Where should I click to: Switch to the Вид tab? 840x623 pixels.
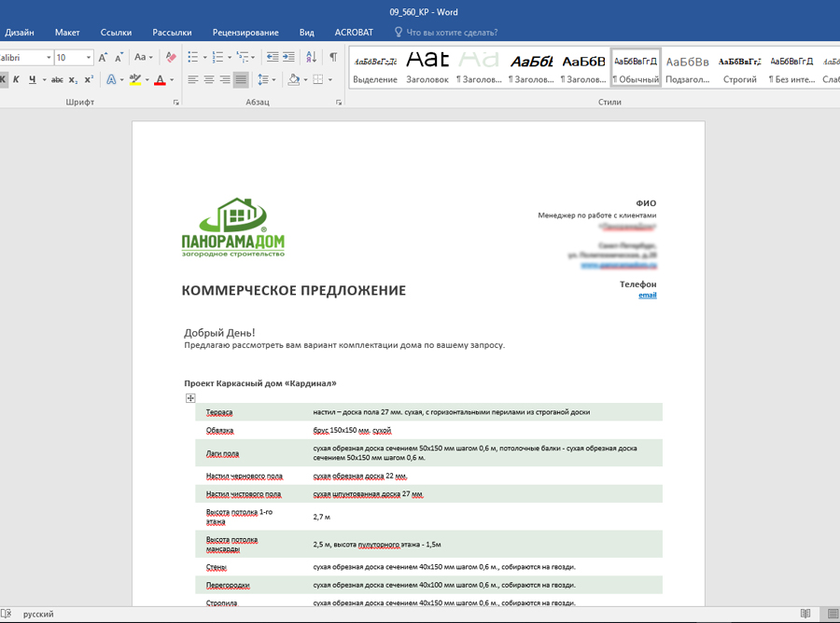(x=306, y=32)
